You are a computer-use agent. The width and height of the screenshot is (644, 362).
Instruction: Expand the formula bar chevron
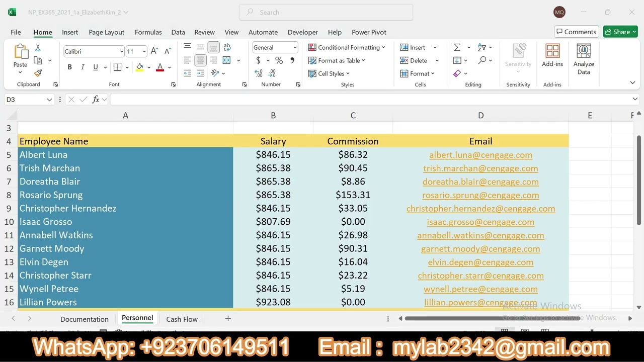click(635, 99)
